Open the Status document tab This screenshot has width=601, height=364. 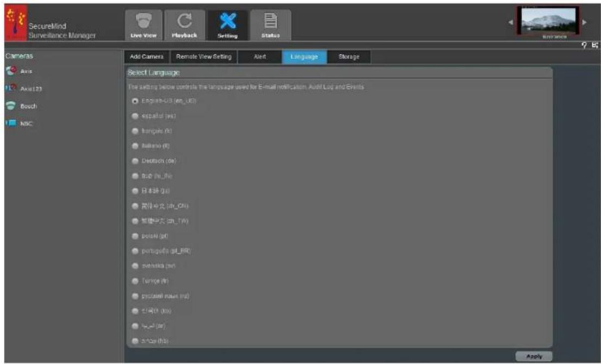(271, 26)
